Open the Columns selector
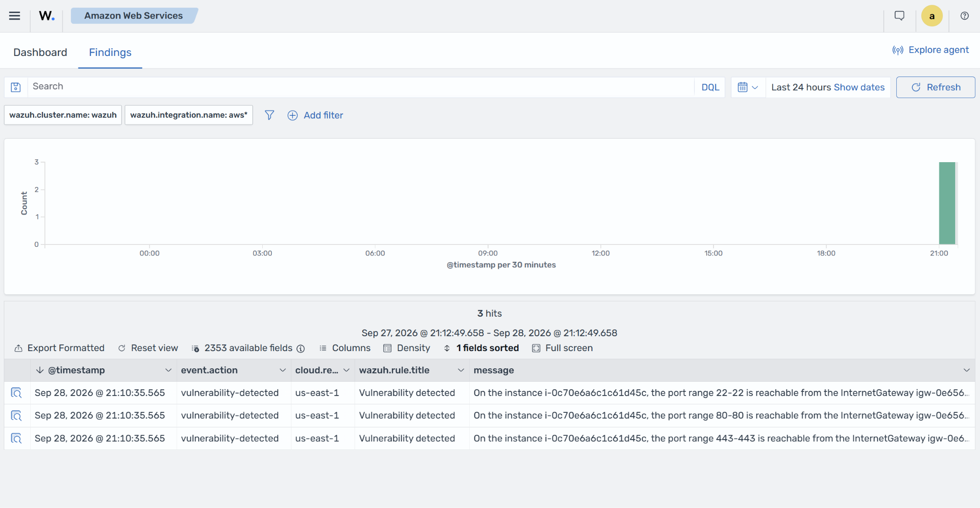The image size is (980, 508). (345, 348)
